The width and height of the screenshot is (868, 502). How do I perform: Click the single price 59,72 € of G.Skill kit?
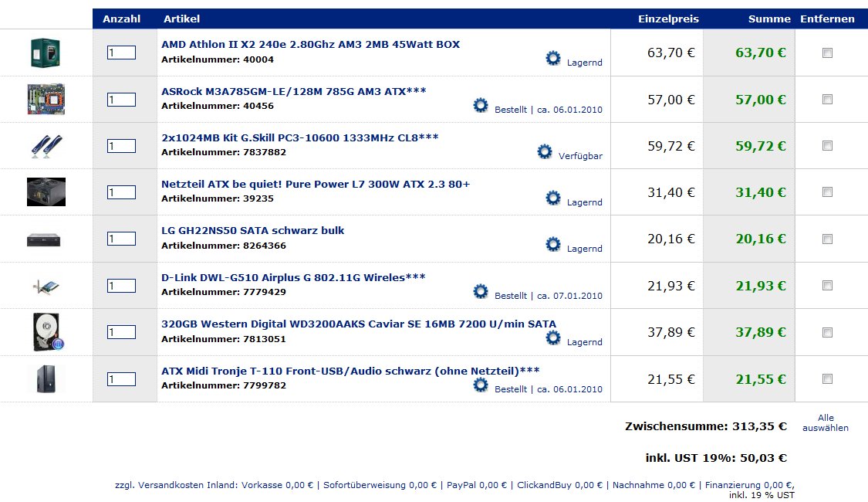pos(671,146)
